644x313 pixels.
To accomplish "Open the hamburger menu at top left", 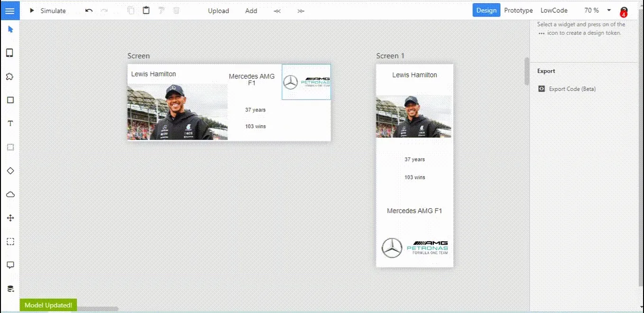I will click(10, 10).
